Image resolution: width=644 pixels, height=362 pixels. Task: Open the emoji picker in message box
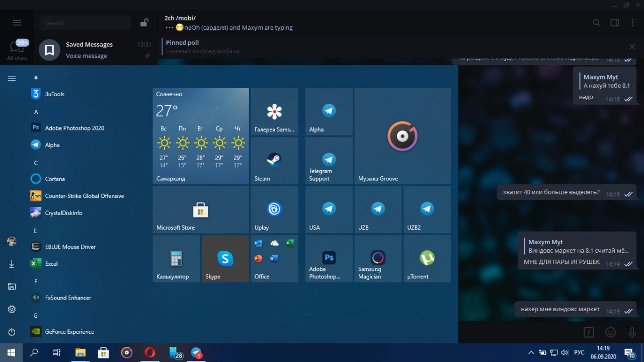click(x=610, y=332)
